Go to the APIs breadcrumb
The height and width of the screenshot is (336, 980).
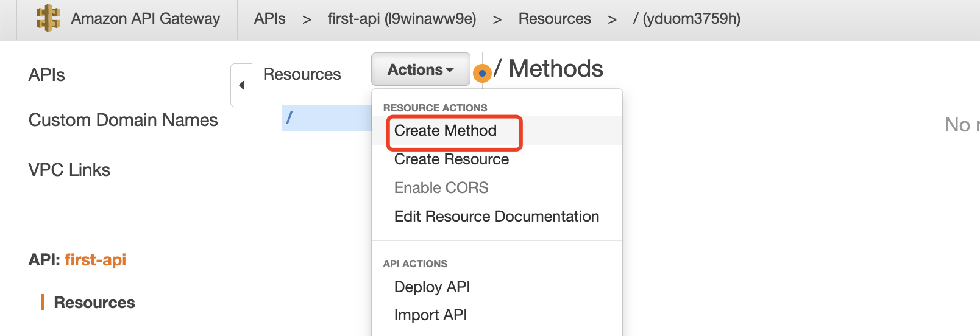coord(269,19)
